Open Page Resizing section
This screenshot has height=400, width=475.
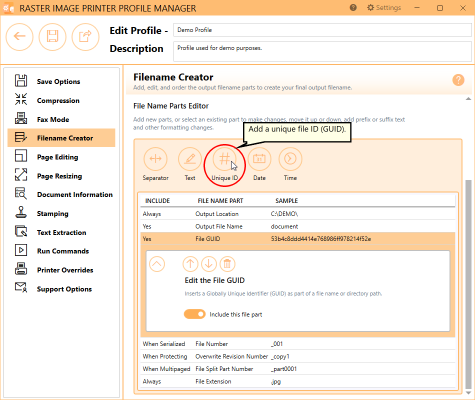(61, 176)
